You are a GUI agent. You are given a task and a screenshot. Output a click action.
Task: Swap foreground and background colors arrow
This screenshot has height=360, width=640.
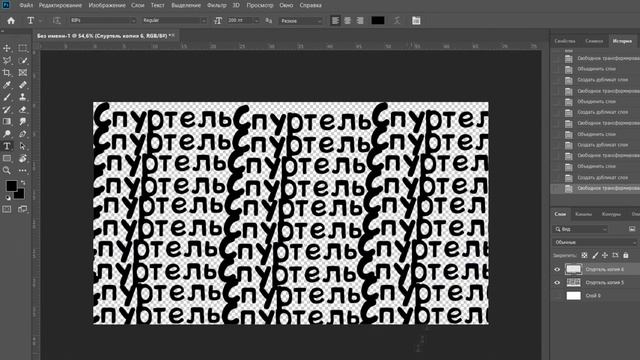pos(23,183)
